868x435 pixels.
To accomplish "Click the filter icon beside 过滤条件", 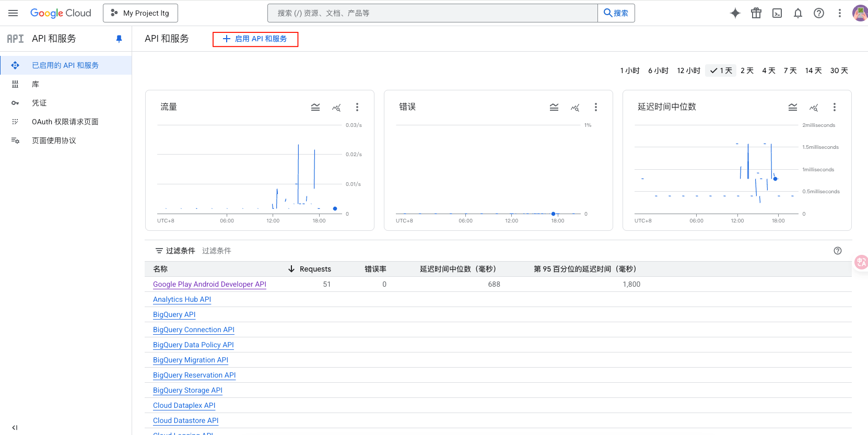I will pos(159,251).
